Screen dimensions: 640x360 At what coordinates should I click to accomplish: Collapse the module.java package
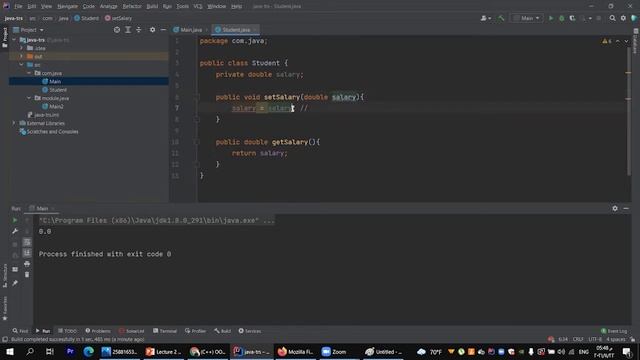29,98
